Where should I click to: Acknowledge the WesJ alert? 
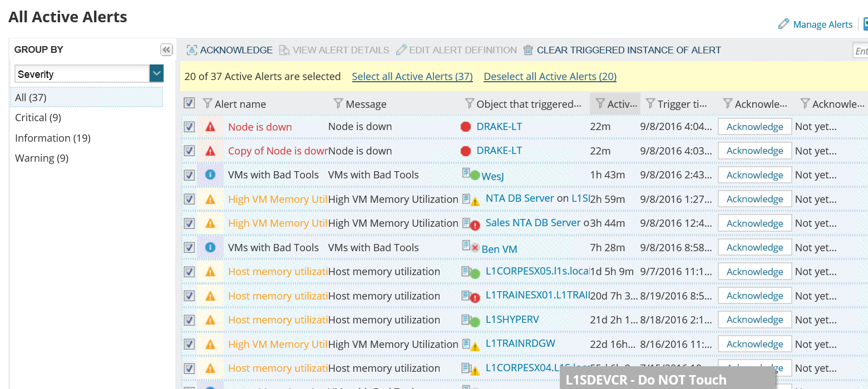(754, 175)
